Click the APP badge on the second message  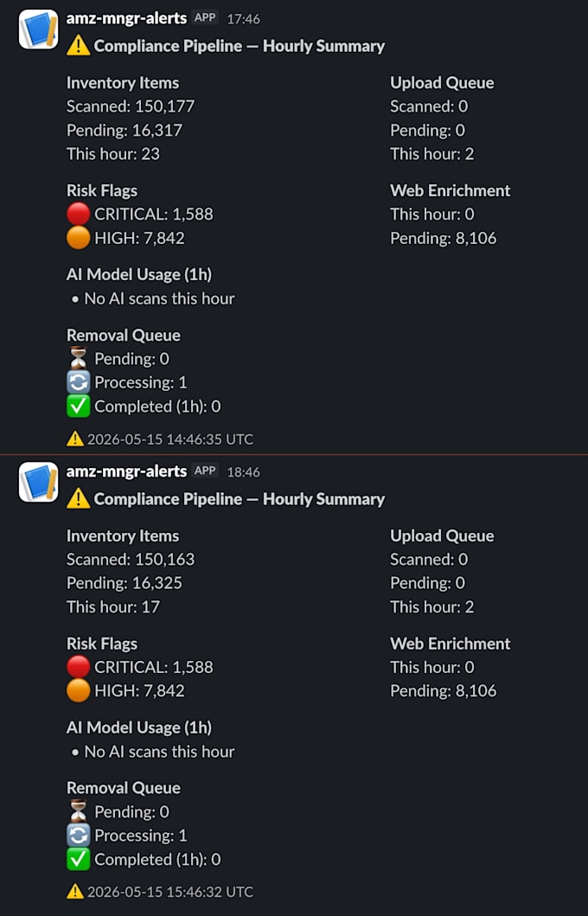pyautogui.click(x=205, y=471)
